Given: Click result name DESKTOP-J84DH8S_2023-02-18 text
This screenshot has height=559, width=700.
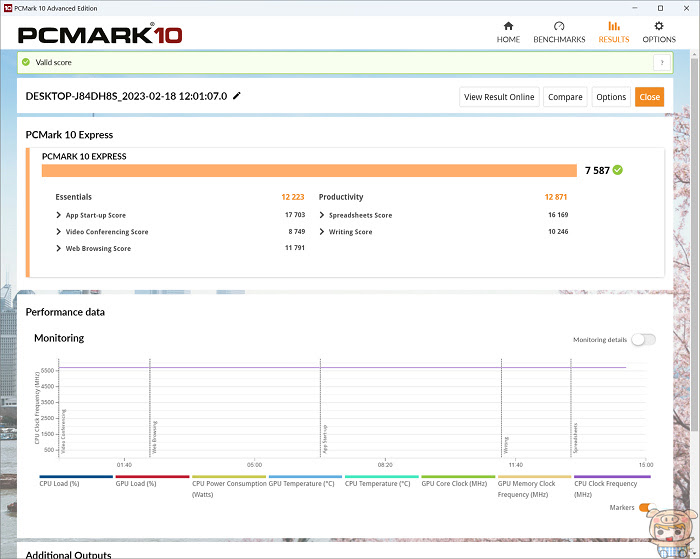Looking at the screenshot, I should click(x=126, y=96).
